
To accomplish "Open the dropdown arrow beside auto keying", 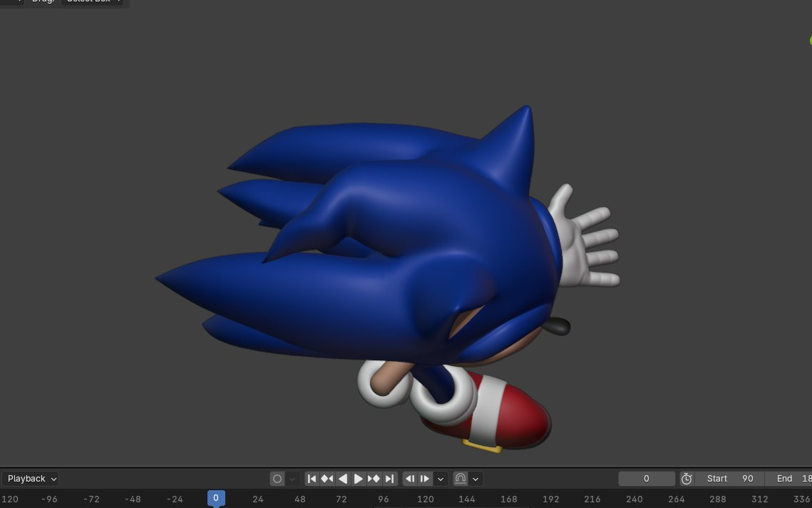I will tap(292, 479).
